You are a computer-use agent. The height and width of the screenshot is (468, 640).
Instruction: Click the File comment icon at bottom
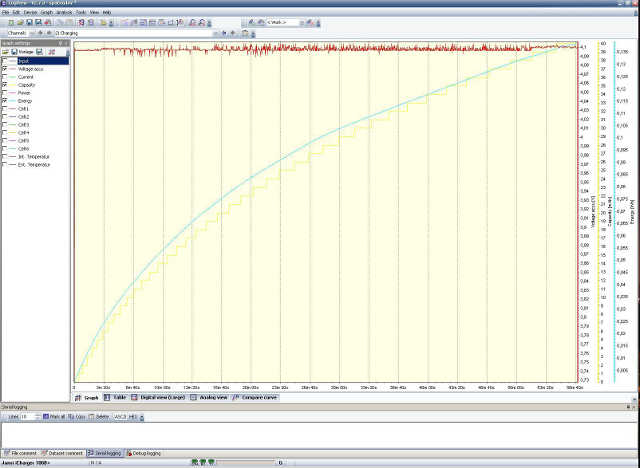[x=5, y=453]
